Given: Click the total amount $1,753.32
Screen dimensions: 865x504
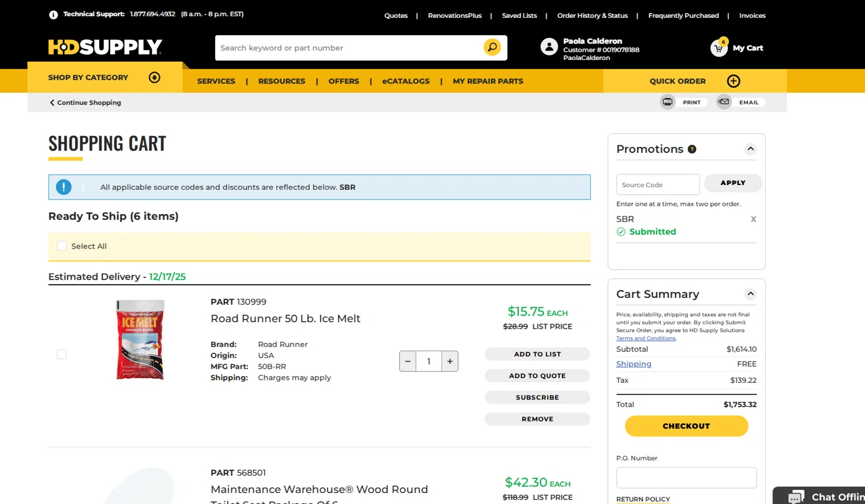Looking at the screenshot, I should [x=740, y=405].
